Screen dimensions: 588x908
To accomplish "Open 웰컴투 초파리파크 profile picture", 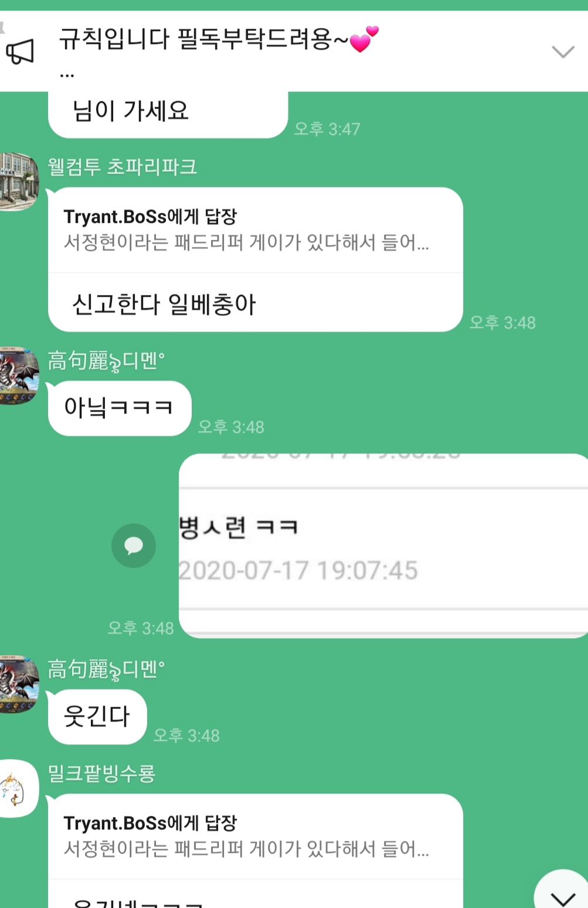I will pyautogui.click(x=19, y=181).
